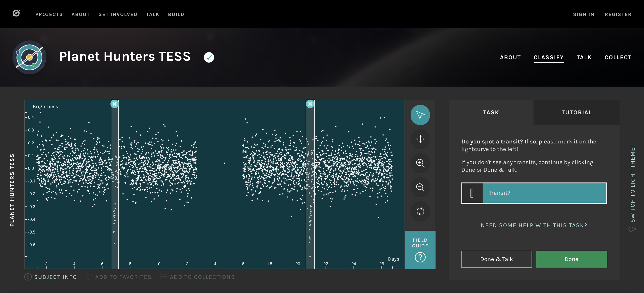
Task: Click the green Done button
Action: pyautogui.click(x=571, y=259)
